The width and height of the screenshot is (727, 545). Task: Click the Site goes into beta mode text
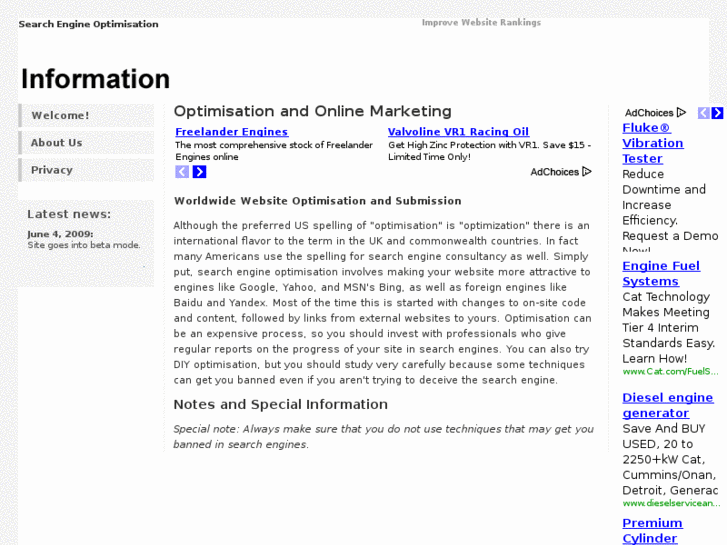(83, 245)
